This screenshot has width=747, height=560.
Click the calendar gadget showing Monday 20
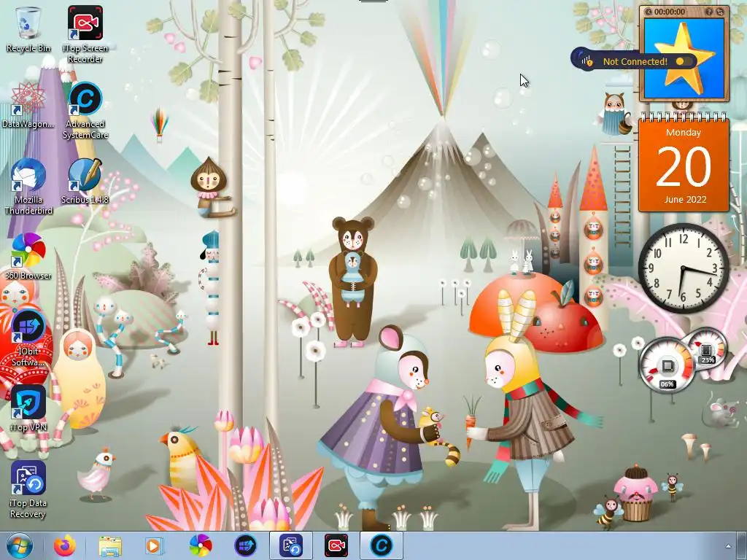683,164
